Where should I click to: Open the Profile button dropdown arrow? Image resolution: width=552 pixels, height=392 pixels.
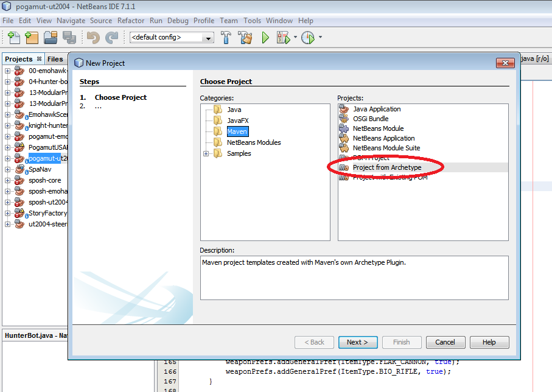[320, 37]
